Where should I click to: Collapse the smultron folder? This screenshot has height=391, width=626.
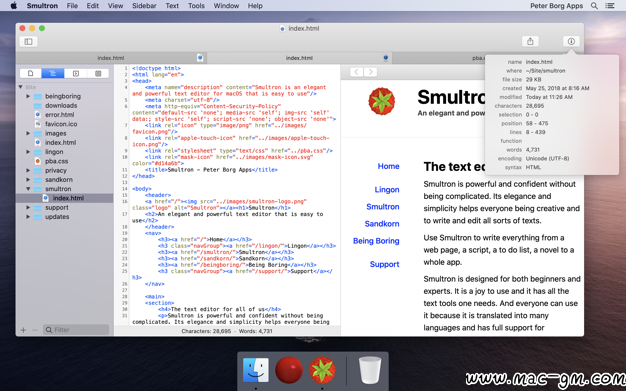pos(28,189)
